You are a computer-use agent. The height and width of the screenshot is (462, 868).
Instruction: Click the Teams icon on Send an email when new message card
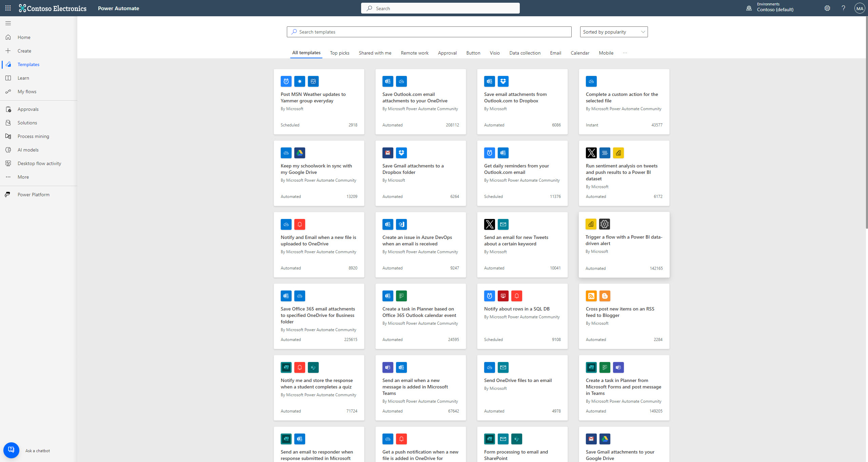click(388, 367)
